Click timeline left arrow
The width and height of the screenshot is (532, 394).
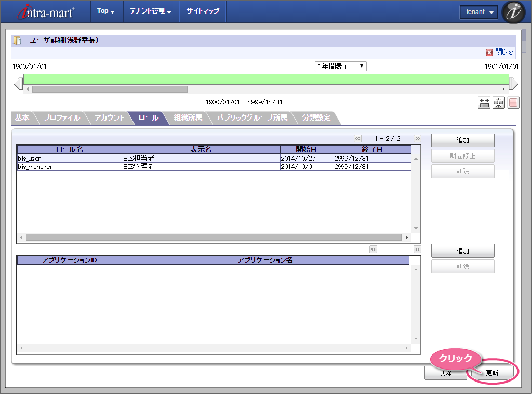[18, 83]
